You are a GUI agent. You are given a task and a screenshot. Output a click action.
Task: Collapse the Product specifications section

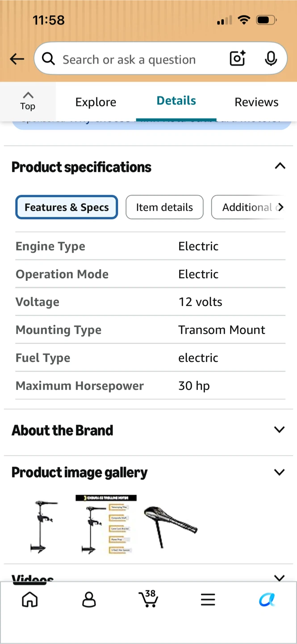click(x=280, y=166)
